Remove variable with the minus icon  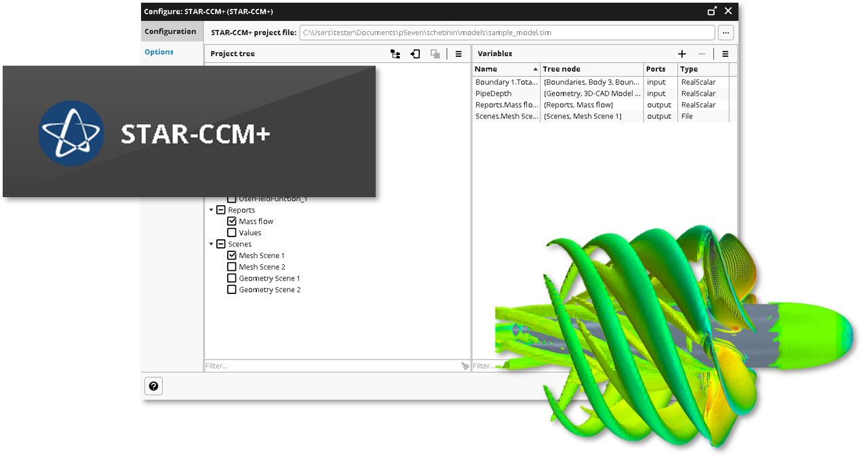tap(702, 54)
